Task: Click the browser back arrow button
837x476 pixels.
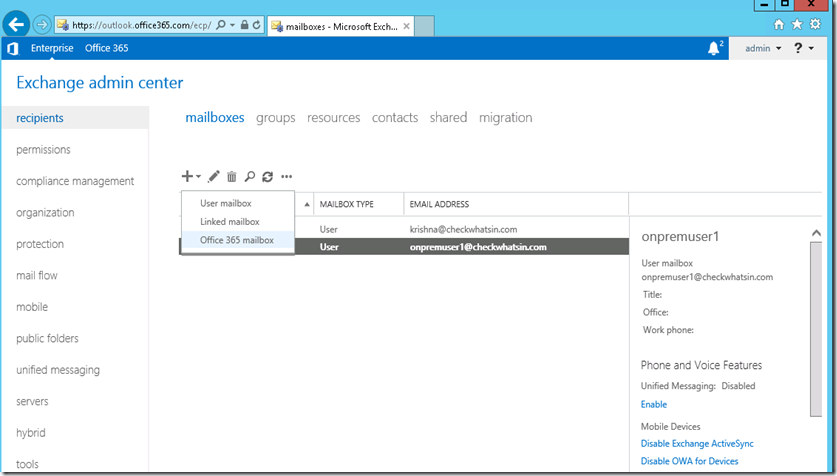Action: pyautogui.click(x=16, y=25)
